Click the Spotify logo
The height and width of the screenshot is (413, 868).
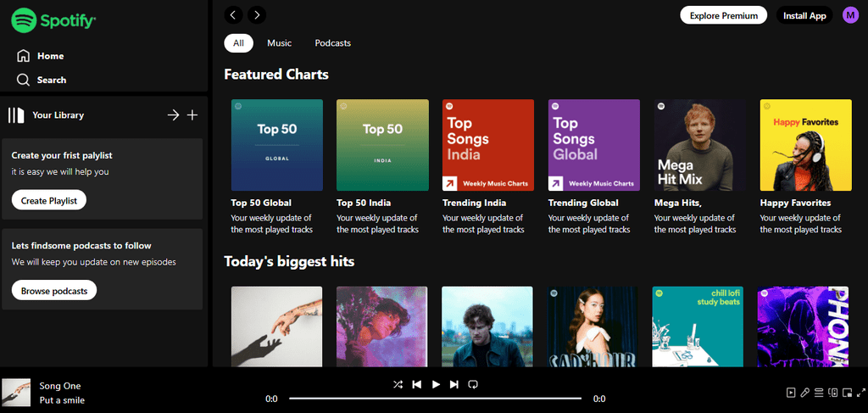tap(53, 21)
